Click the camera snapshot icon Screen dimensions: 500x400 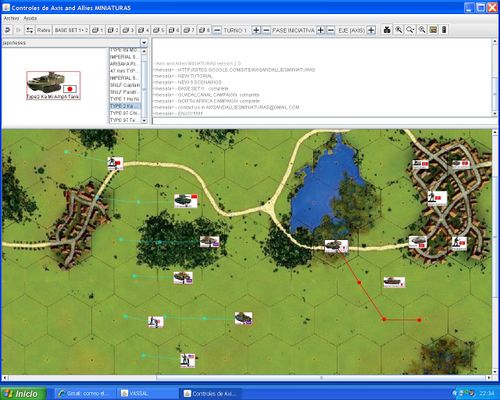click(387, 30)
